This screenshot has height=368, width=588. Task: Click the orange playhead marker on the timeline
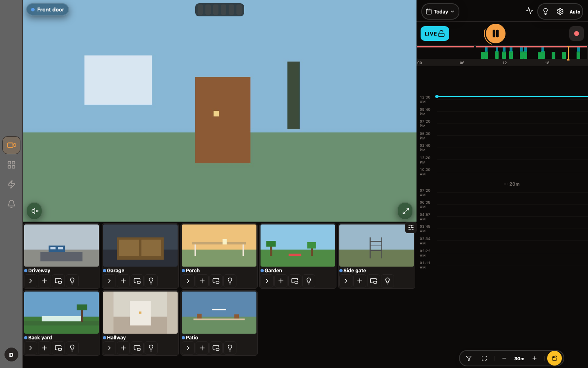[x=568, y=54]
